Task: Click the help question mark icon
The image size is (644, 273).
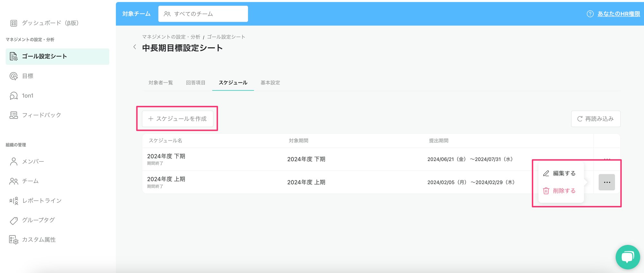Action: click(590, 14)
